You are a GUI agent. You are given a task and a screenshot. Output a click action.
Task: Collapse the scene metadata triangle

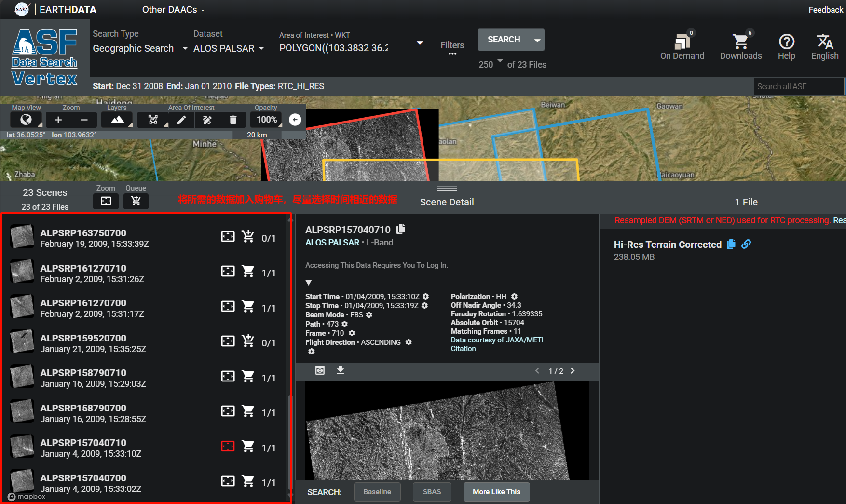pos(309,283)
